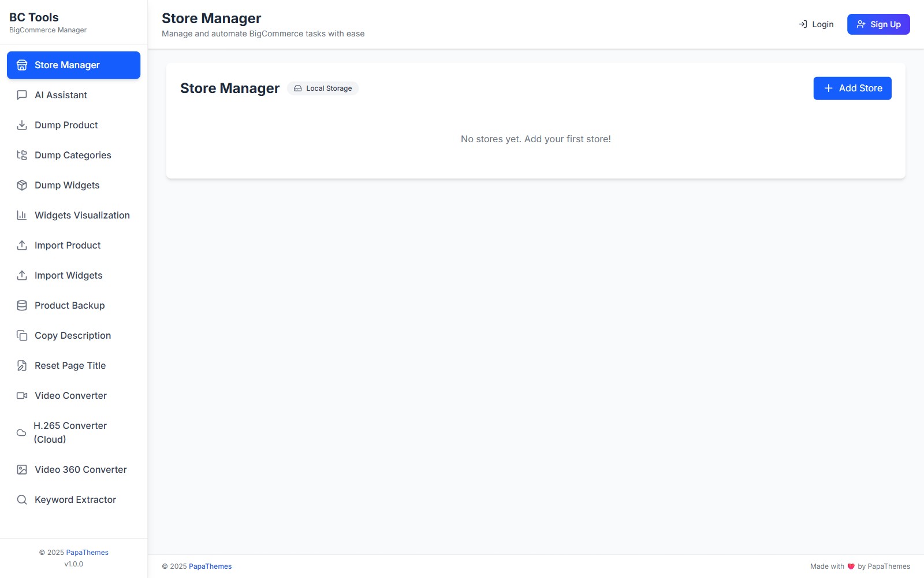This screenshot has height=578, width=924.
Task: Click the Widgets Visualization chart icon
Action: [x=22, y=216]
